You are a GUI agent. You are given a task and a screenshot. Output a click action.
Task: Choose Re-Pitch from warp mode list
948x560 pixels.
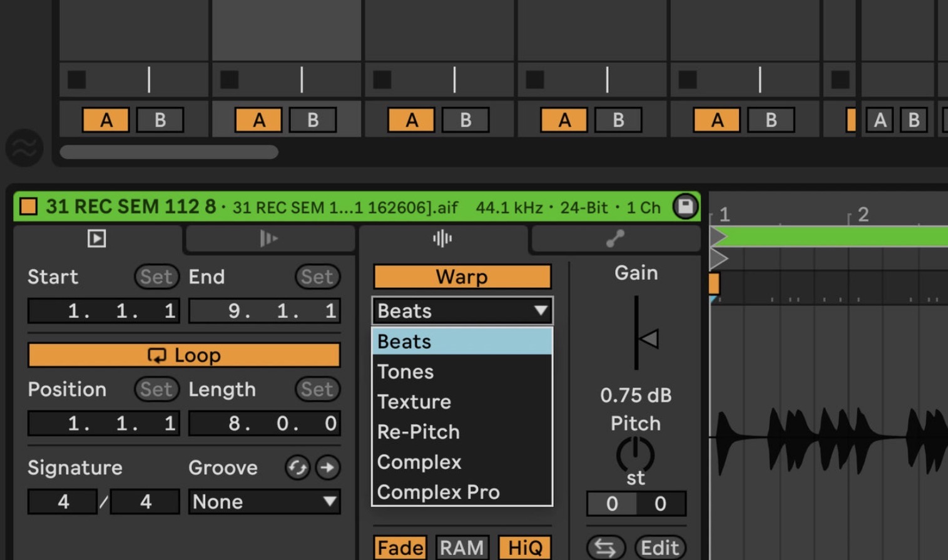pyautogui.click(x=419, y=432)
